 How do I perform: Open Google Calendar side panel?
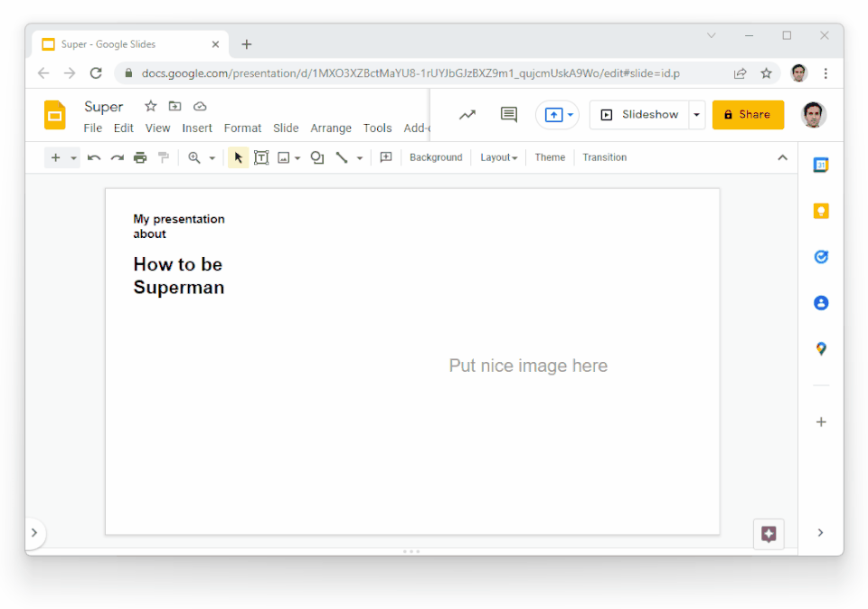[821, 165]
